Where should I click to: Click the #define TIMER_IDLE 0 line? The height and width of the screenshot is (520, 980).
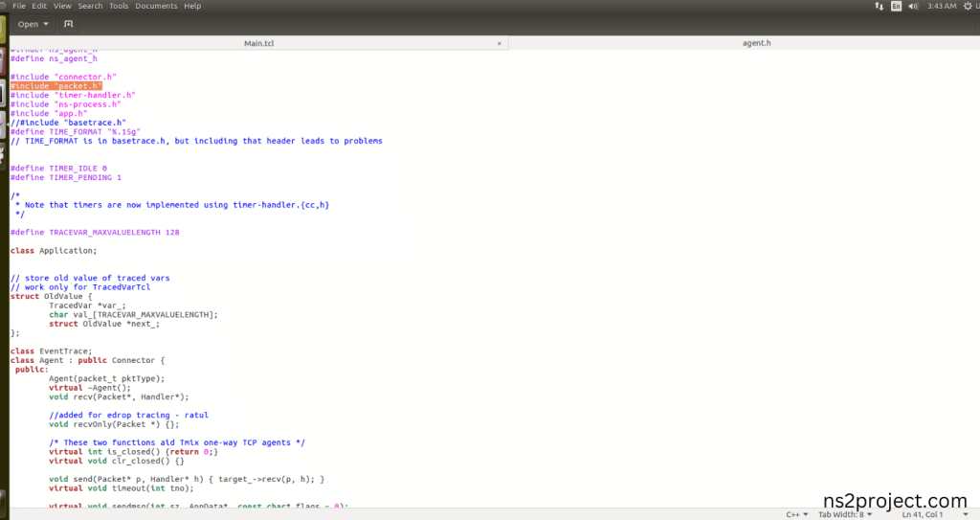[x=58, y=169]
